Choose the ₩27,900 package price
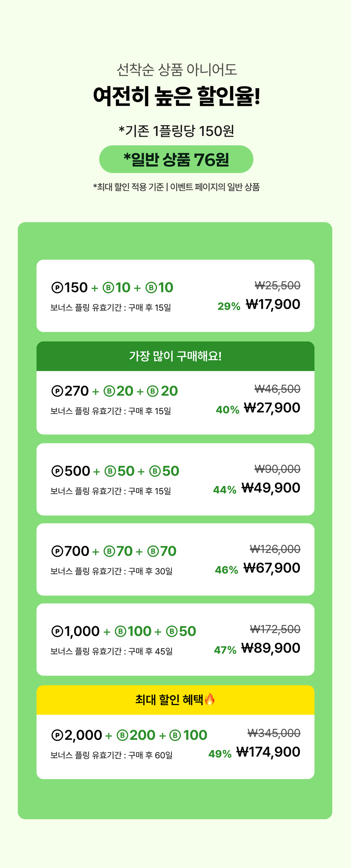351x868 pixels. click(272, 408)
